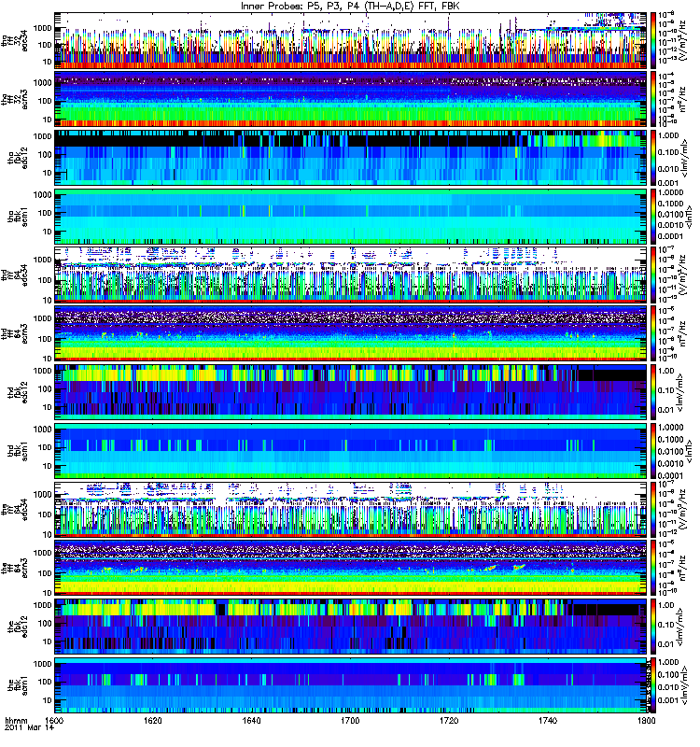Image resolution: width=700 pixels, height=747 pixels.
Task: Click the color bar of the fbk edc12 panel
Action: pos(652,627)
